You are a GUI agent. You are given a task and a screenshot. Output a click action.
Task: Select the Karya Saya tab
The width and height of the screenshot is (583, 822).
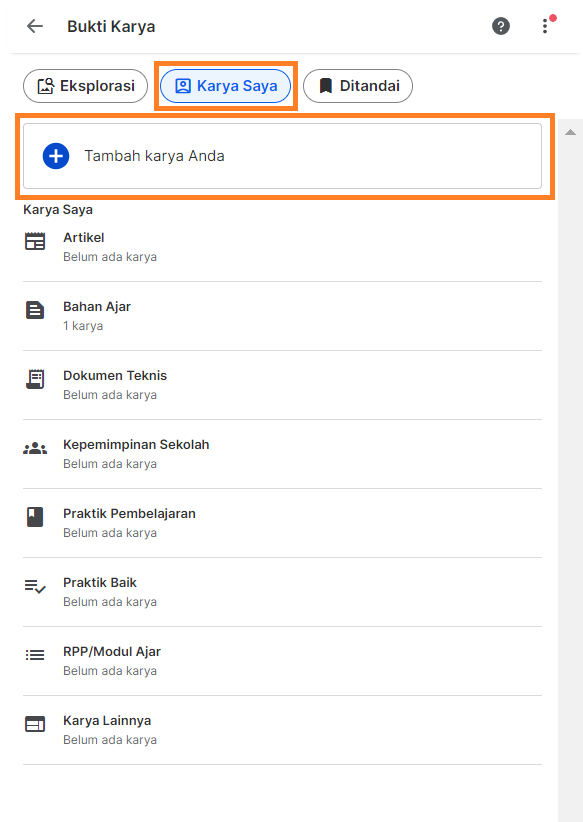click(x=225, y=86)
